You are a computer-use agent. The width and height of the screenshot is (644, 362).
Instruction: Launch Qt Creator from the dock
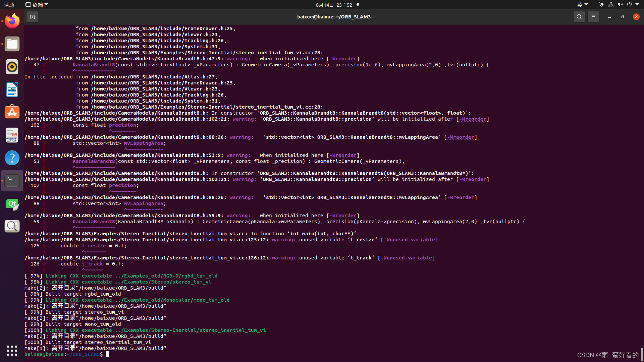click(x=12, y=203)
